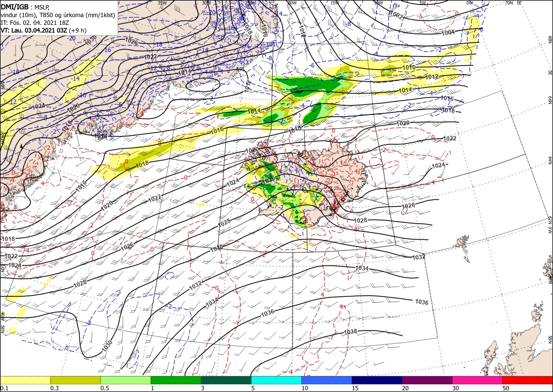Click the 1038 isobar label

coord(350,332)
